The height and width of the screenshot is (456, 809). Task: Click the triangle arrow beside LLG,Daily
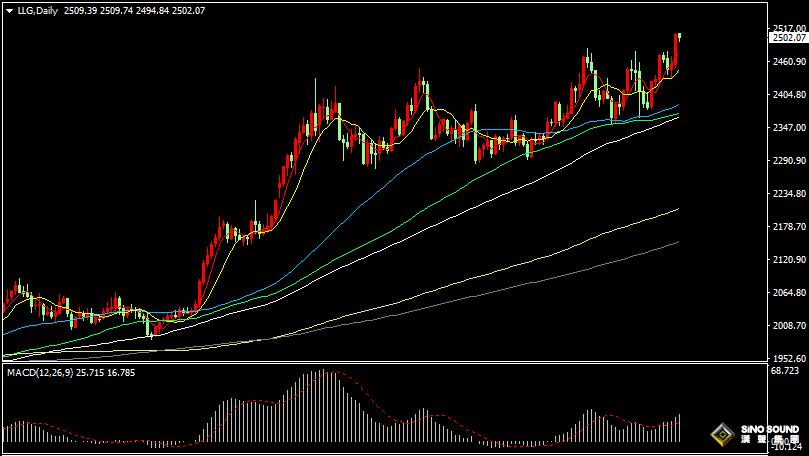(x=9, y=9)
